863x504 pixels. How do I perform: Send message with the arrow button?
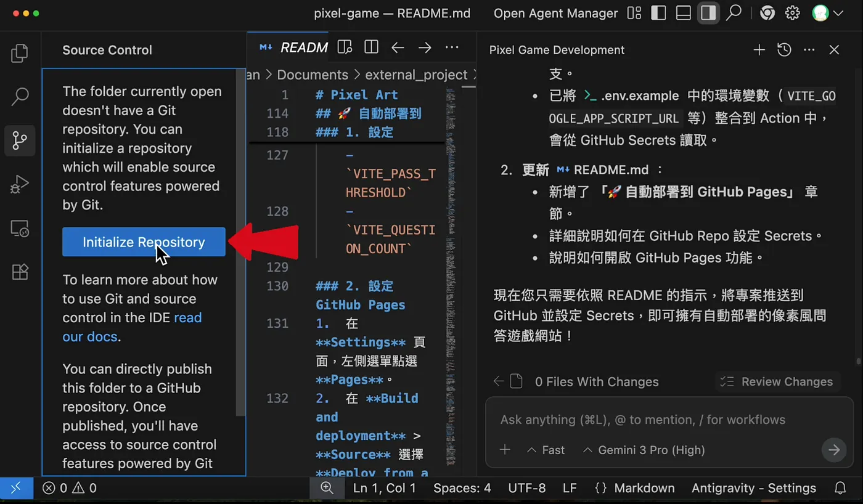pyautogui.click(x=834, y=450)
